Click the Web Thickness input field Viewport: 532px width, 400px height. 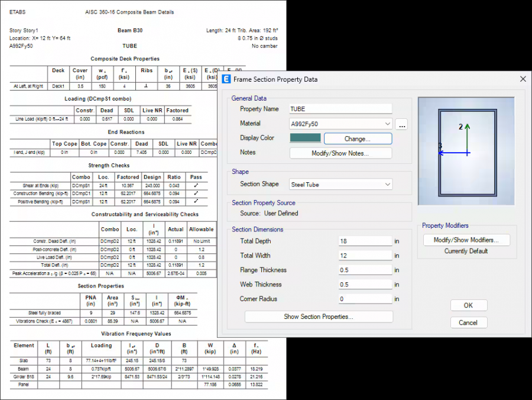(365, 285)
